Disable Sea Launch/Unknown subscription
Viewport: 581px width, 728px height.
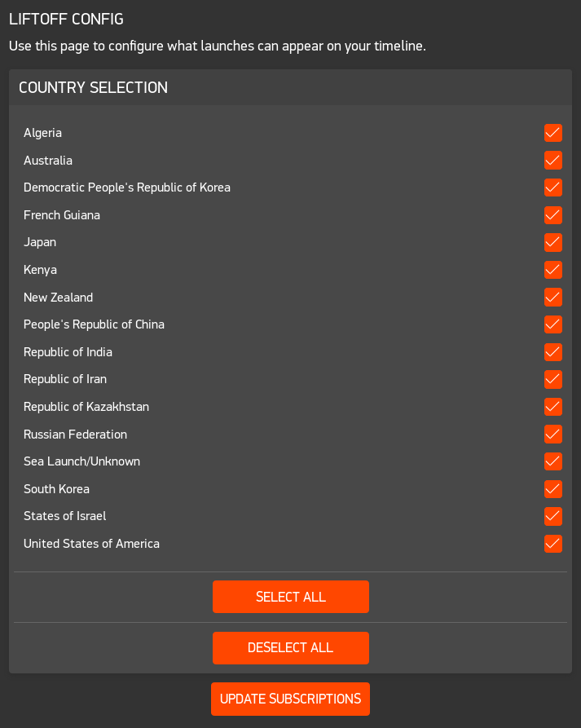click(552, 461)
